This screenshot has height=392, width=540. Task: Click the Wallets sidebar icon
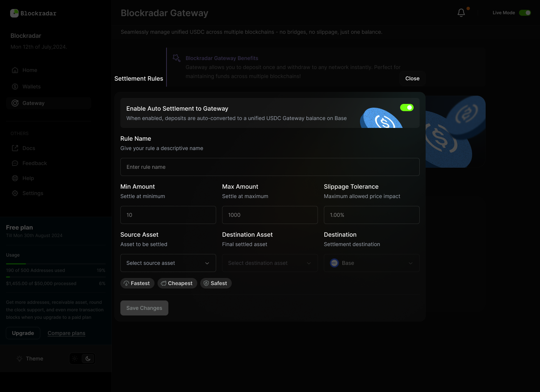[x=15, y=87]
